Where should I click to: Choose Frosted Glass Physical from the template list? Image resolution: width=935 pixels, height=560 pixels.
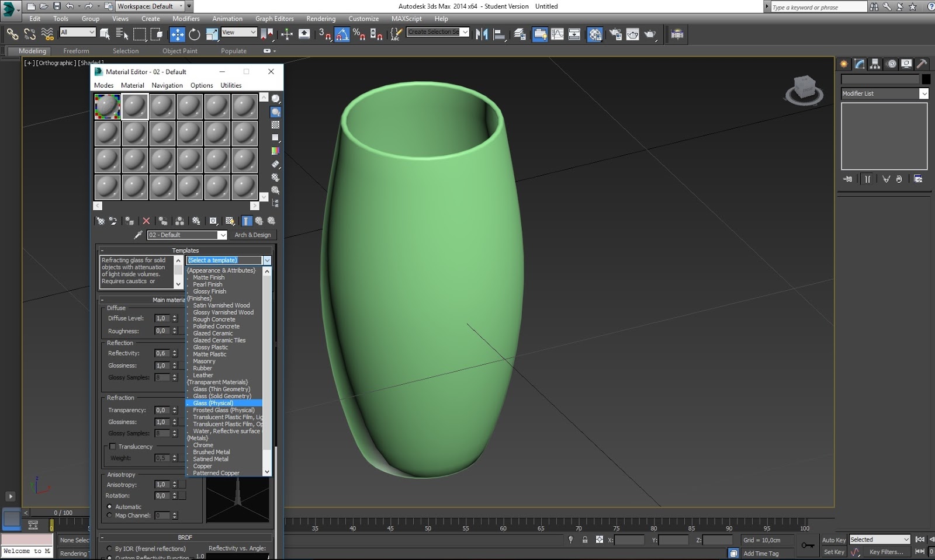224,410
